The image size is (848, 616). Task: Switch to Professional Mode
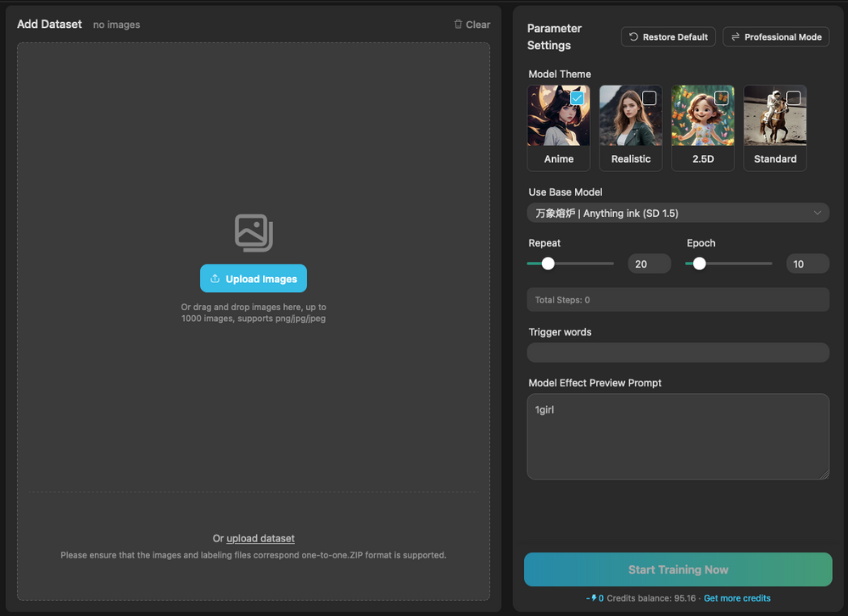(776, 37)
